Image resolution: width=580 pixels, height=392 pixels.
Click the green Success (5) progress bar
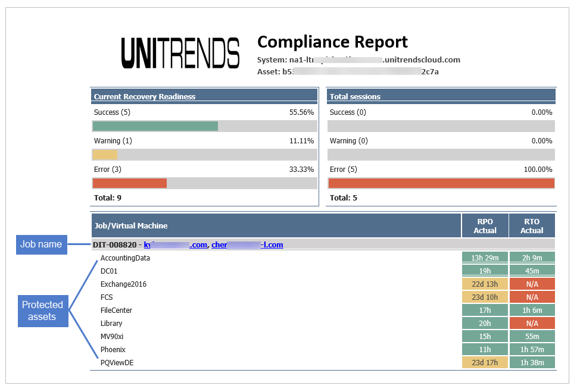click(x=155, y=126)
